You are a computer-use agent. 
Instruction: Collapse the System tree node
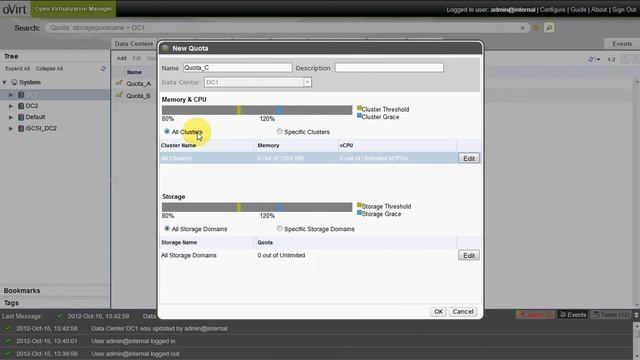(x=4, y=82)
